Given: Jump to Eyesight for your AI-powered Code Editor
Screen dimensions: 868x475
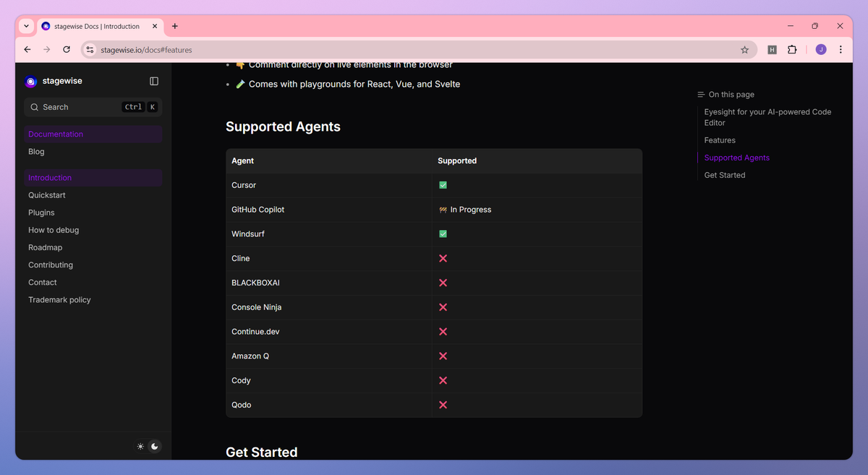Looking at the screenshot, I should click(x=767, y=117).
